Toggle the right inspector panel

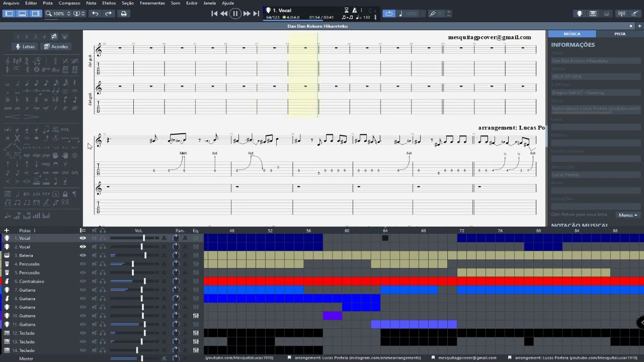point(35,14)
